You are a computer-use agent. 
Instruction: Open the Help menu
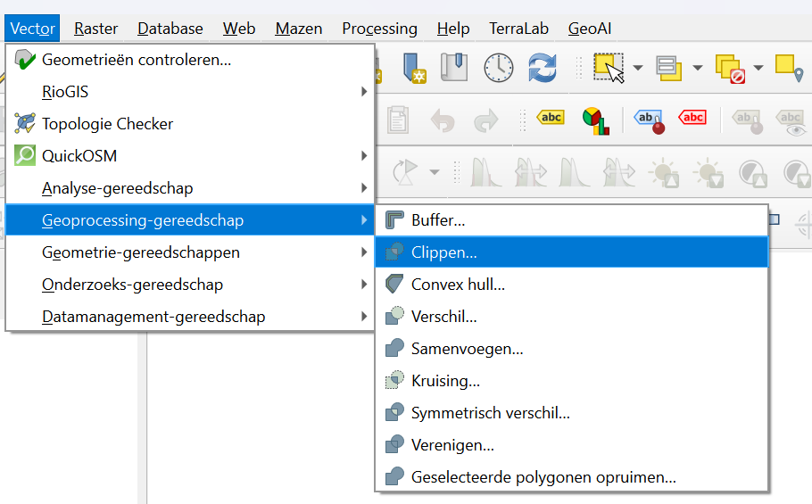[453, 29]
